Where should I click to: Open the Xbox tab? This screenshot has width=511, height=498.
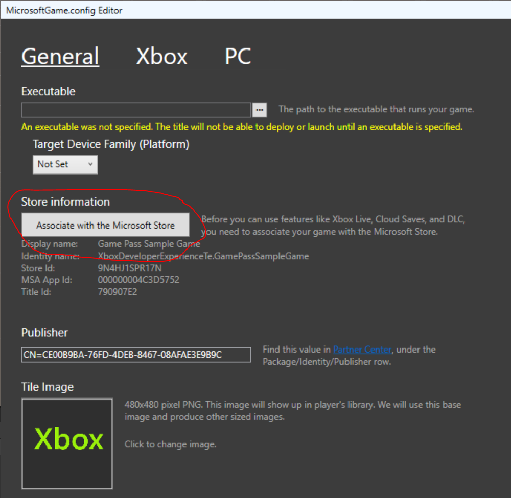(x=162, y=56)
